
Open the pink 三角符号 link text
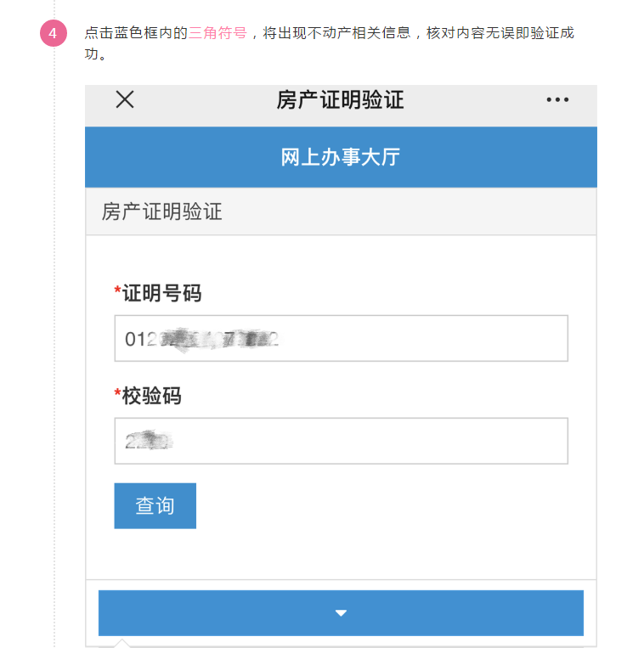pos(217,32)
